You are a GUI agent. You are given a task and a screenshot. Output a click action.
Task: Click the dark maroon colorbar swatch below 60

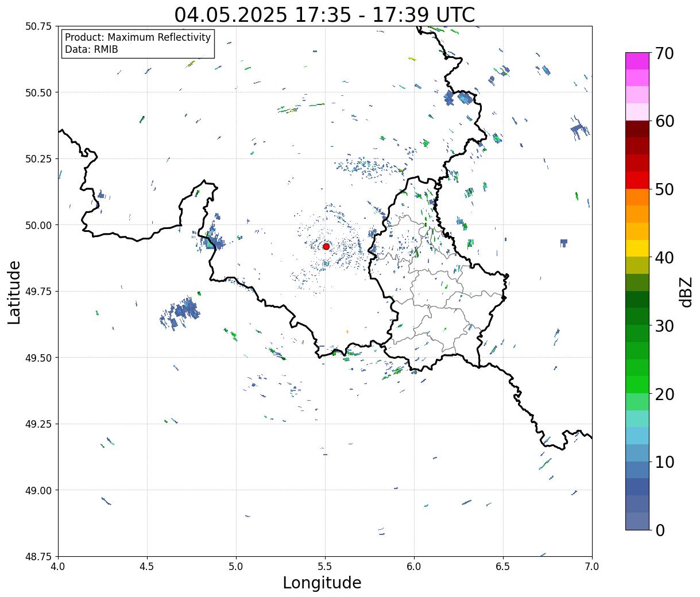pos(637,129)
